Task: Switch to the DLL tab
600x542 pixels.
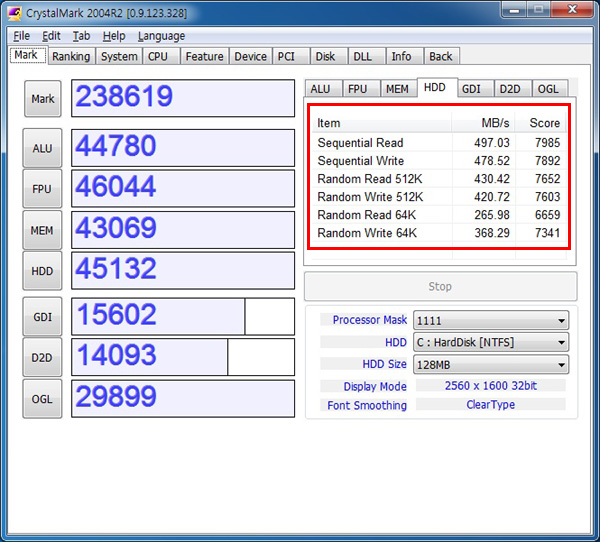Action: 366,56
